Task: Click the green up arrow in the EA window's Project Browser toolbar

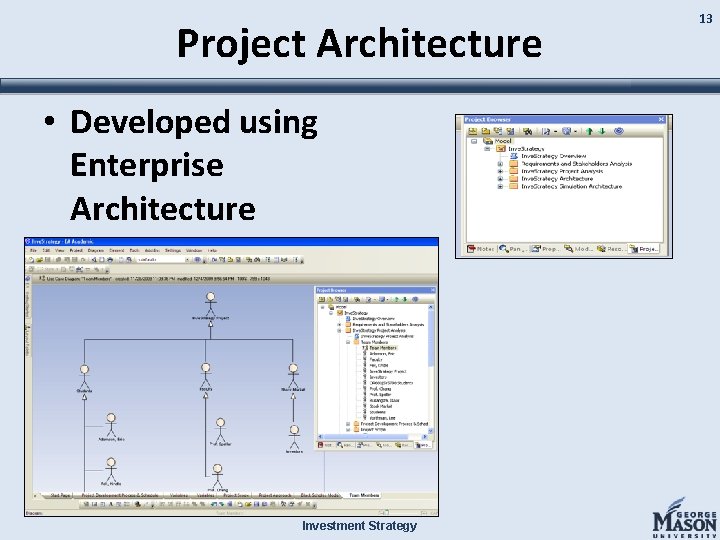Action: click(x=396, y=299)
